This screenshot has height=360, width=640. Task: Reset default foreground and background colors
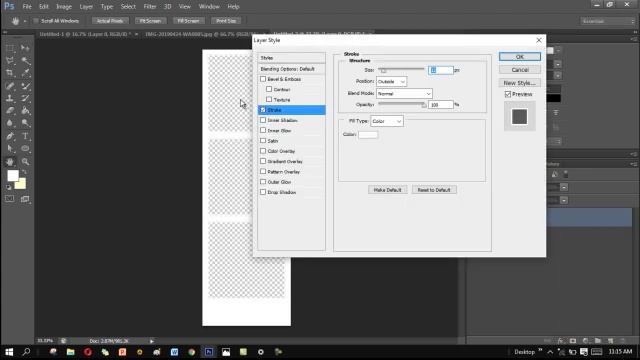coord(9,187)
